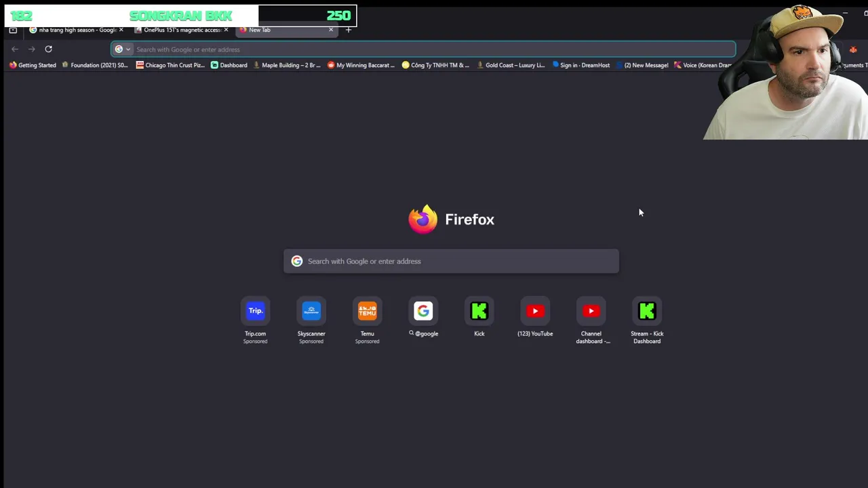Click the Firefox logo on new tab page
This screenshot has height=488, width=868.
(423, 219)
